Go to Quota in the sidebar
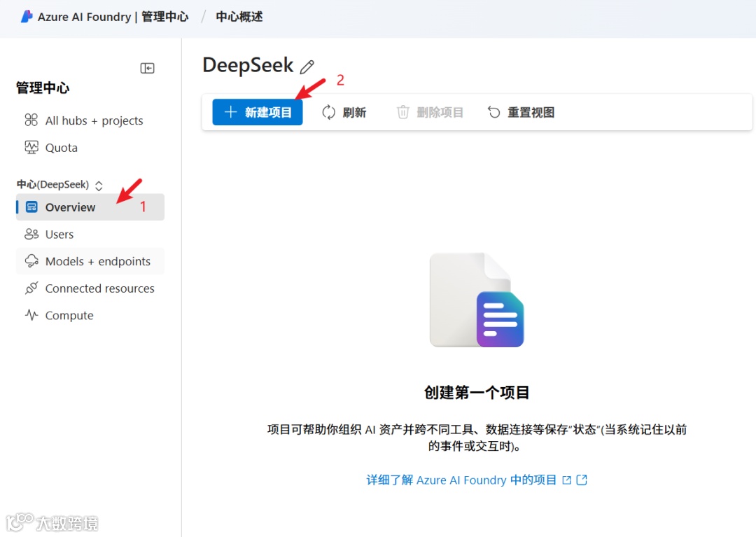The height and width of the screenshot is (537, 756). 90,148
